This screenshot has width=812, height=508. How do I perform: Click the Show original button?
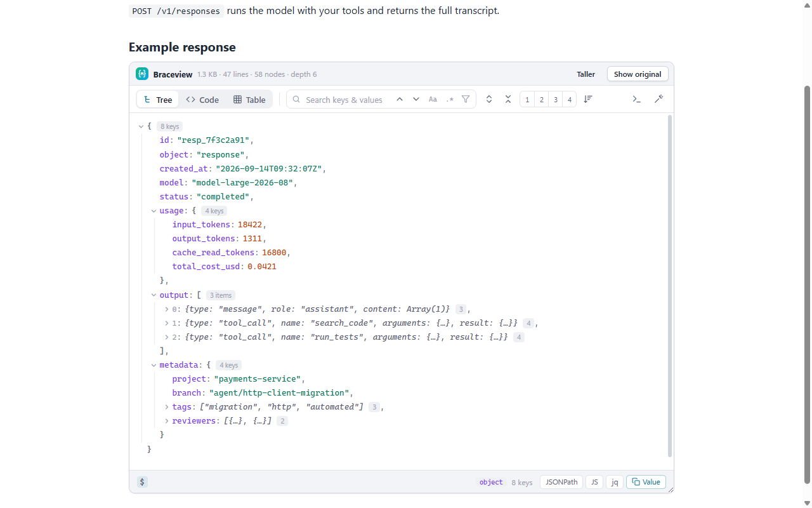point(638,74)
